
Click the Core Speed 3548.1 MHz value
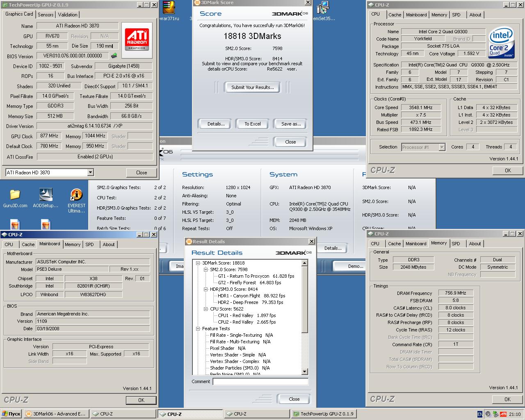[421, 107]
